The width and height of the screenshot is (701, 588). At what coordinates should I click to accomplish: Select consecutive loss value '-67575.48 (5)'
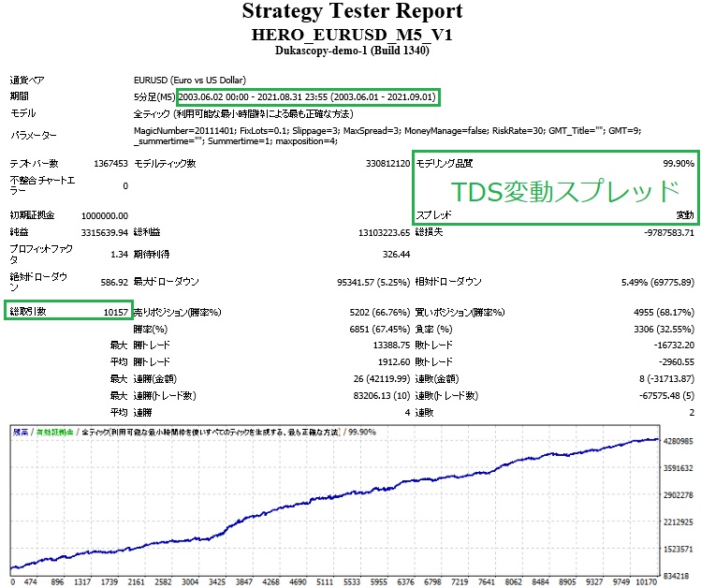point(667,396)
